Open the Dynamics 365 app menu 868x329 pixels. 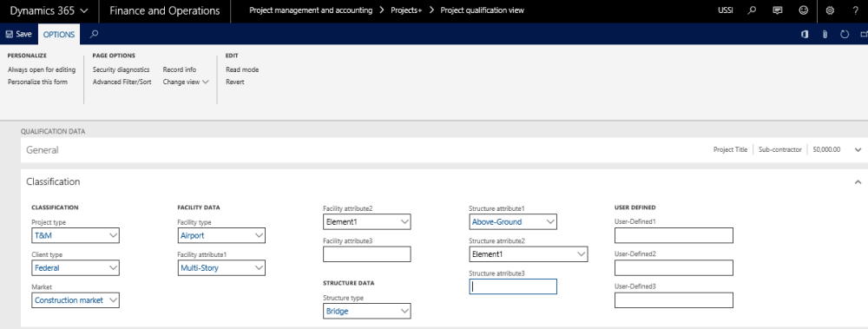coord(49,10)
